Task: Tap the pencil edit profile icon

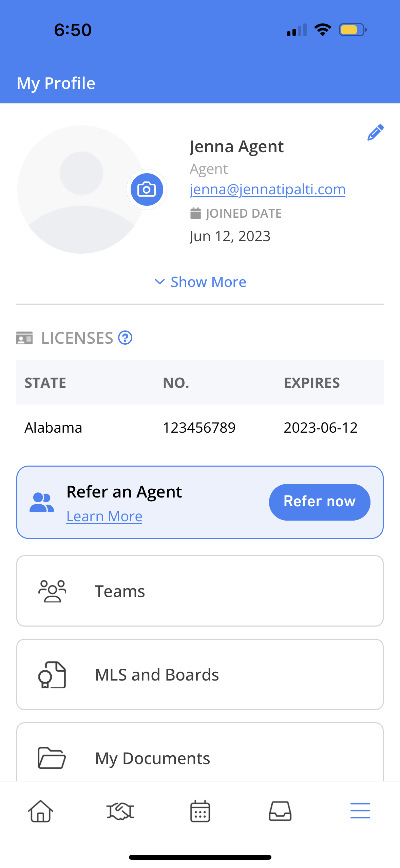Action: pos(375,132)
